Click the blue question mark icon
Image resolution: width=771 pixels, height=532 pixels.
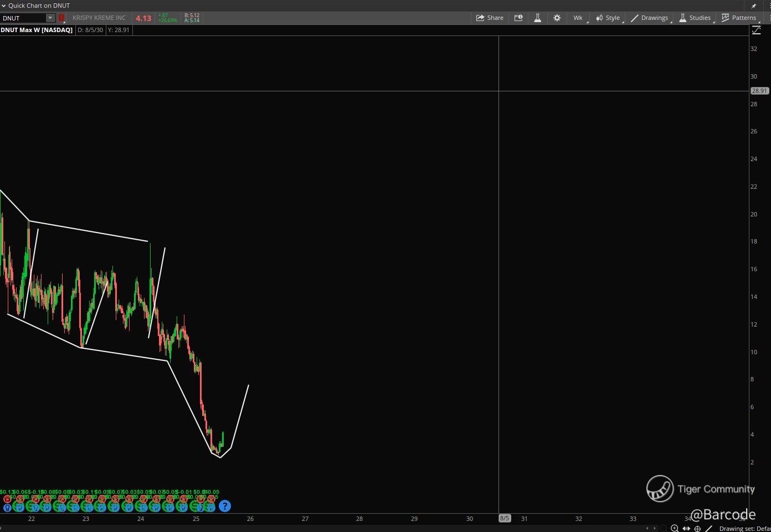click(224, 505)
